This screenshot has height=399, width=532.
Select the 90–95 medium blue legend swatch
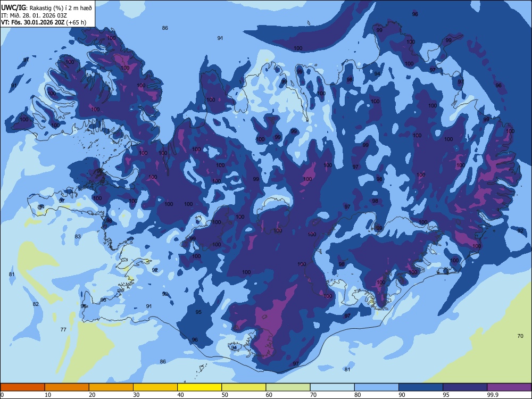421,387
